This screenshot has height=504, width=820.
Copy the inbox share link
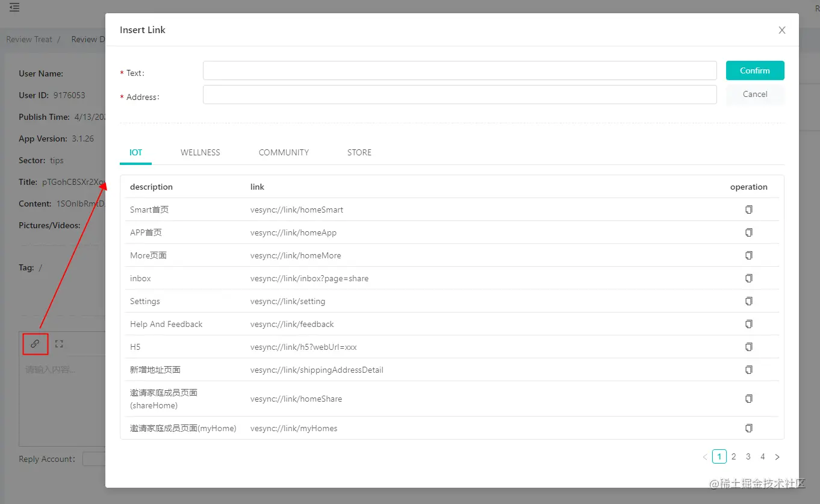[x=748, y=278]
